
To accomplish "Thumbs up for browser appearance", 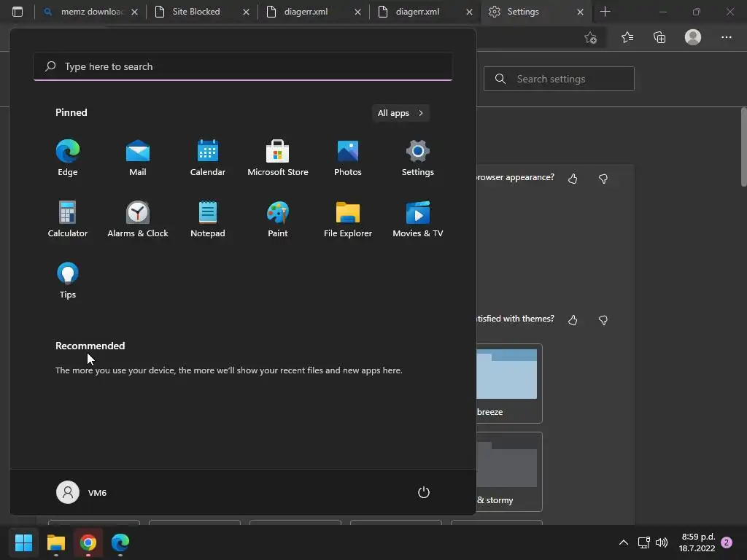I will (x=573, y=179).
